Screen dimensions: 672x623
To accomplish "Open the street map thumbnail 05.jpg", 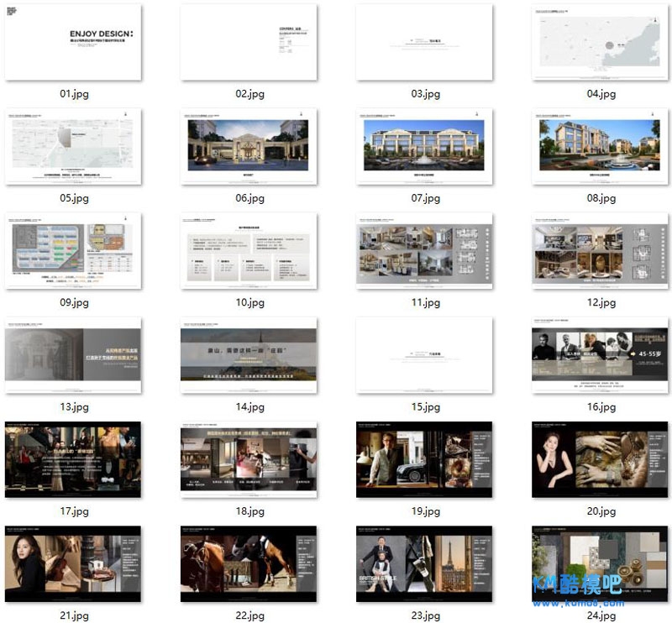I will pos(73,146).
